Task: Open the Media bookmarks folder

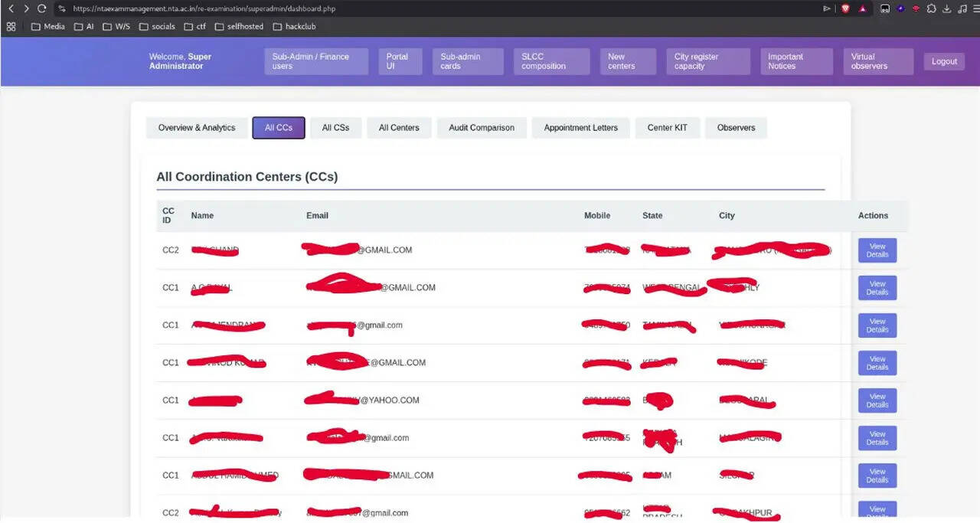Action: point(47,26)
